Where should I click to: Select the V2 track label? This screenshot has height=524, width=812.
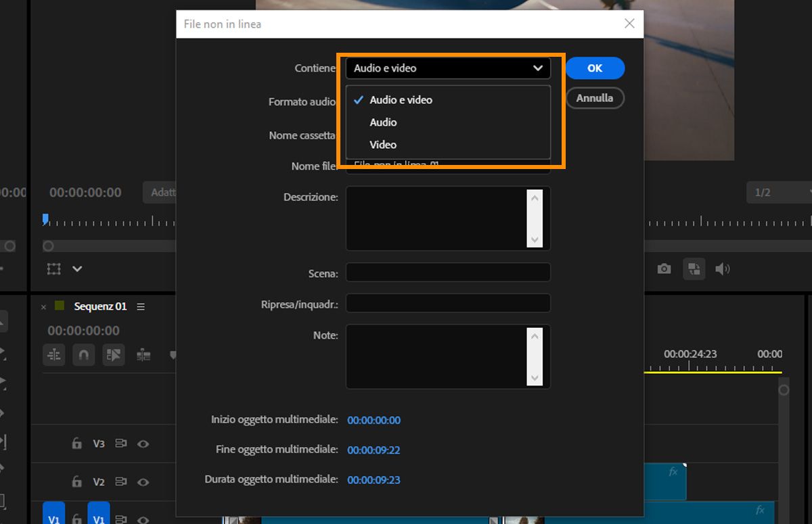click(99, 482)
